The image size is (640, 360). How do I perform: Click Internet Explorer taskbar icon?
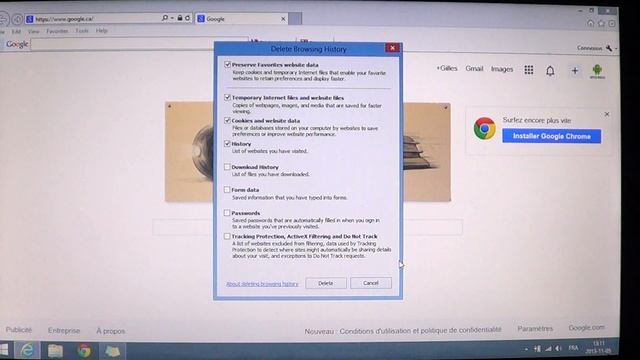27,350
